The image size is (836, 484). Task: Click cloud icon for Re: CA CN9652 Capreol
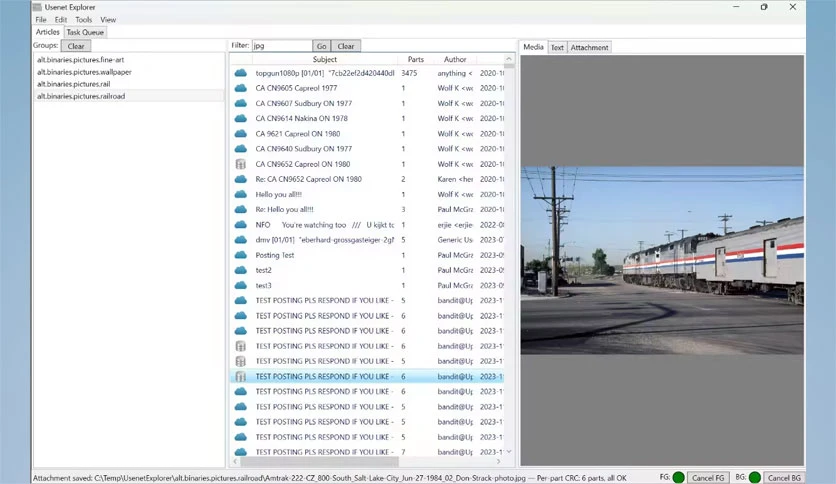(x=241, y=179)
